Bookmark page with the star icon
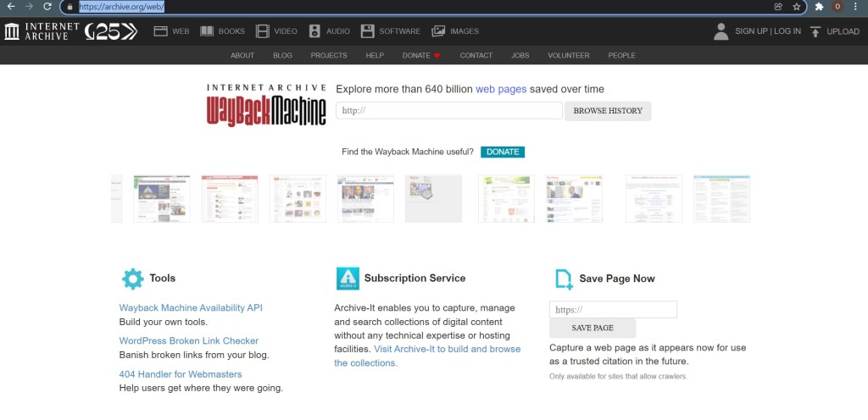The image size is (868, 420). [x=797, y=6]
